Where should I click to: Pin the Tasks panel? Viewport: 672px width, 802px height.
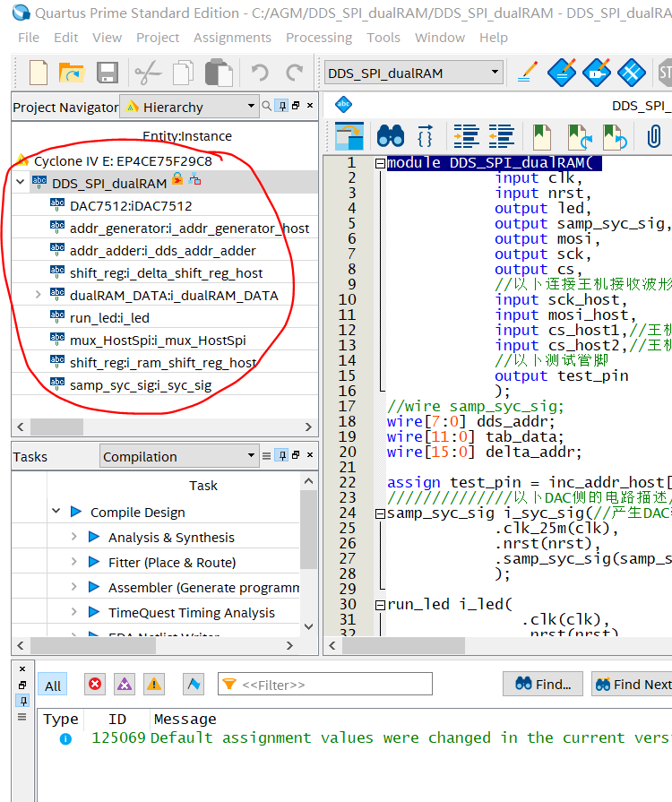tap(282, 455)
